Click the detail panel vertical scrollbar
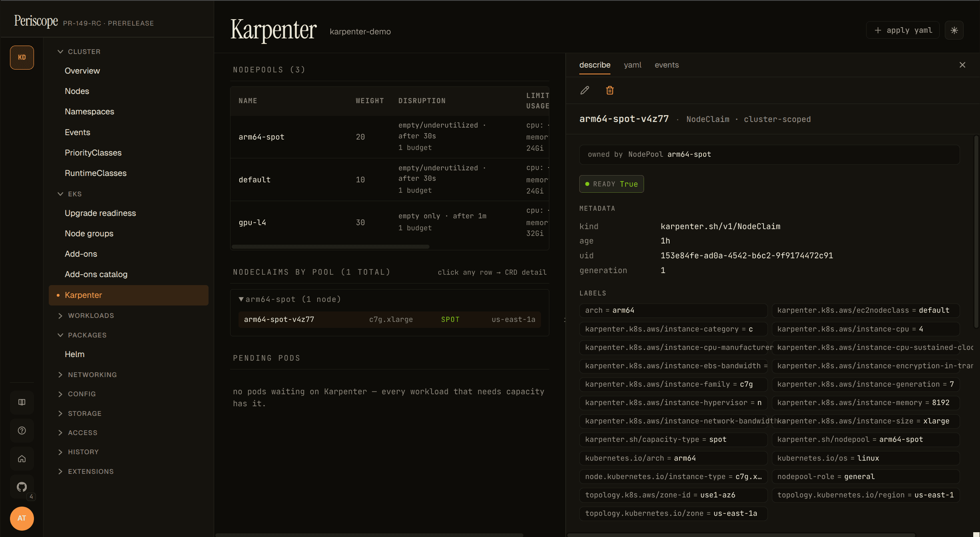Screen dimensions: 980x537 [976, 232]
